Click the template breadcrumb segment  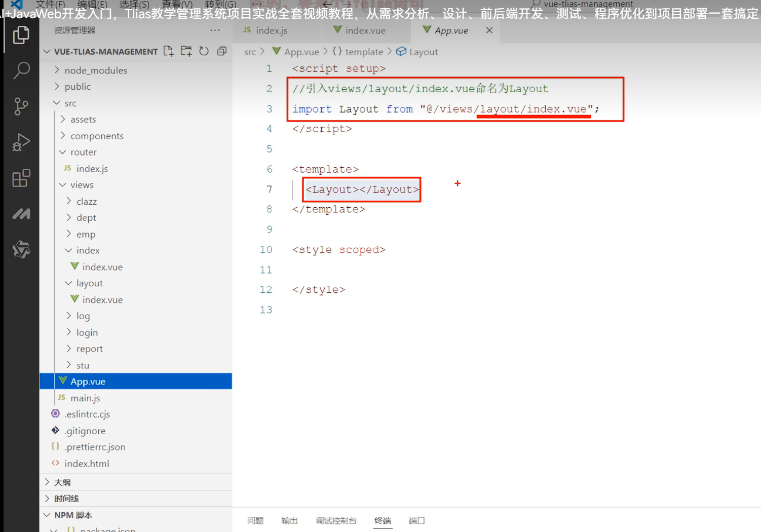364,52
